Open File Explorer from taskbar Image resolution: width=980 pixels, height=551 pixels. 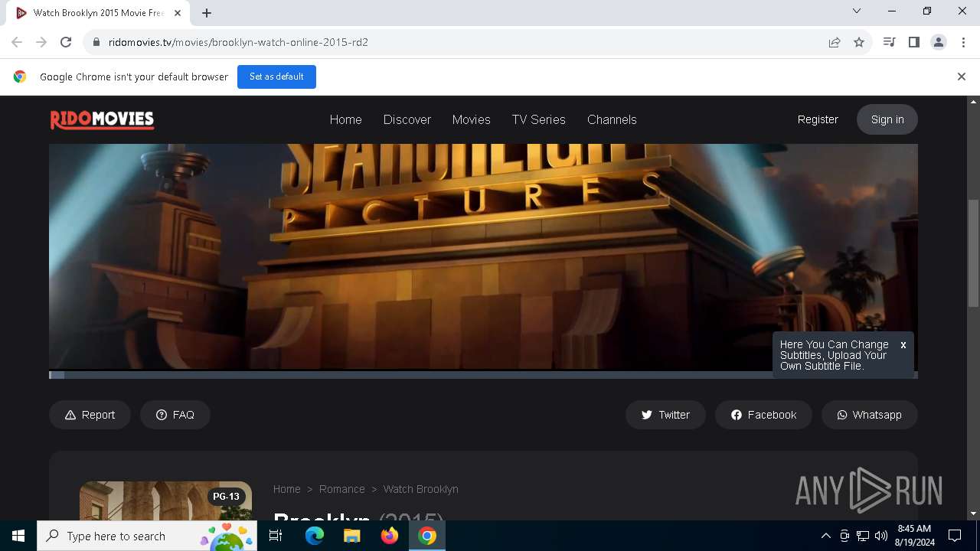[352, 536]
